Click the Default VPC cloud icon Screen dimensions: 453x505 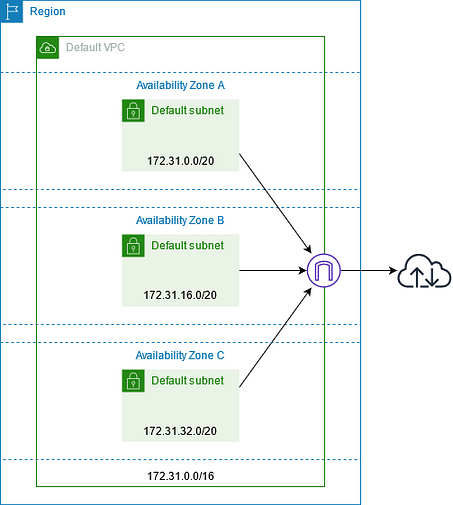[48, 48]
